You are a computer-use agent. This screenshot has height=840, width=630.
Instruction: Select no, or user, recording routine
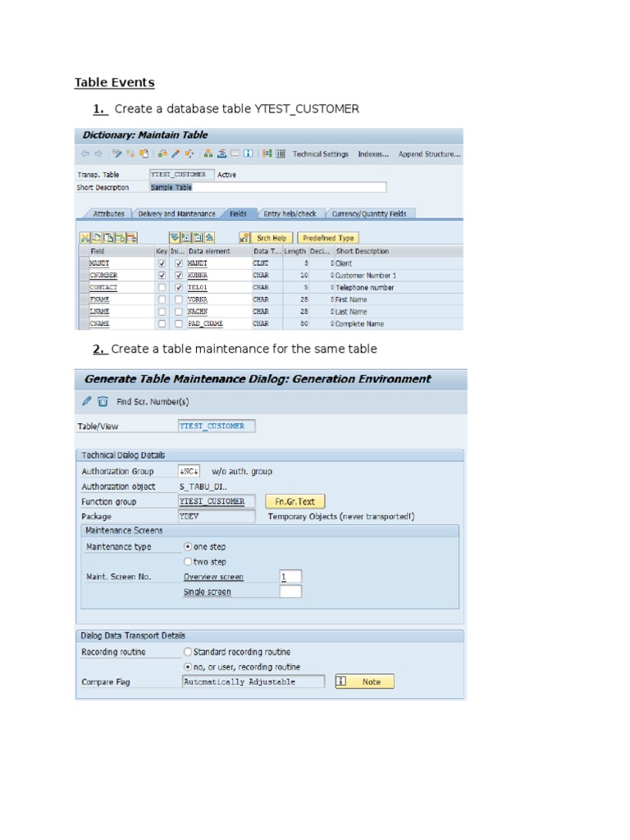[188, 666]
